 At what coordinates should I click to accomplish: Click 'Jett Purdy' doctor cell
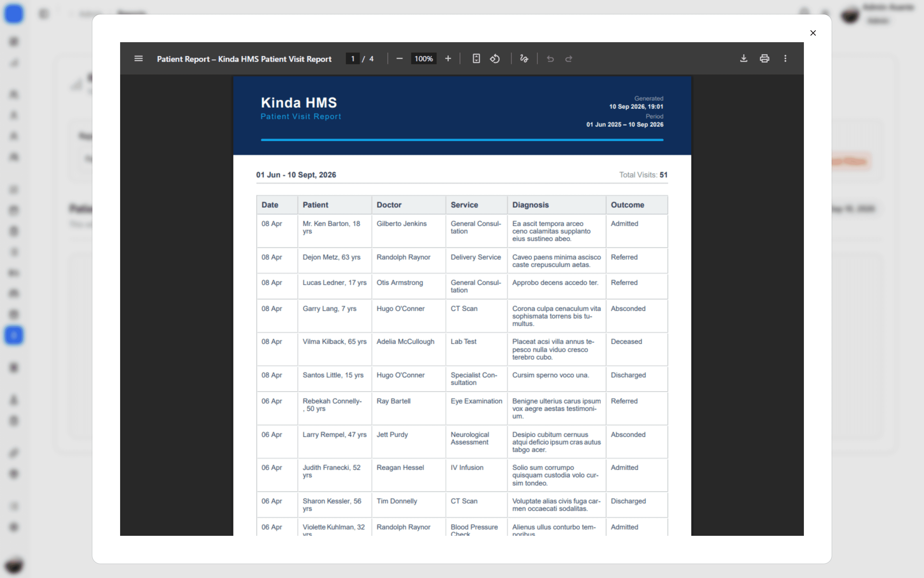[x=409, y=442]
